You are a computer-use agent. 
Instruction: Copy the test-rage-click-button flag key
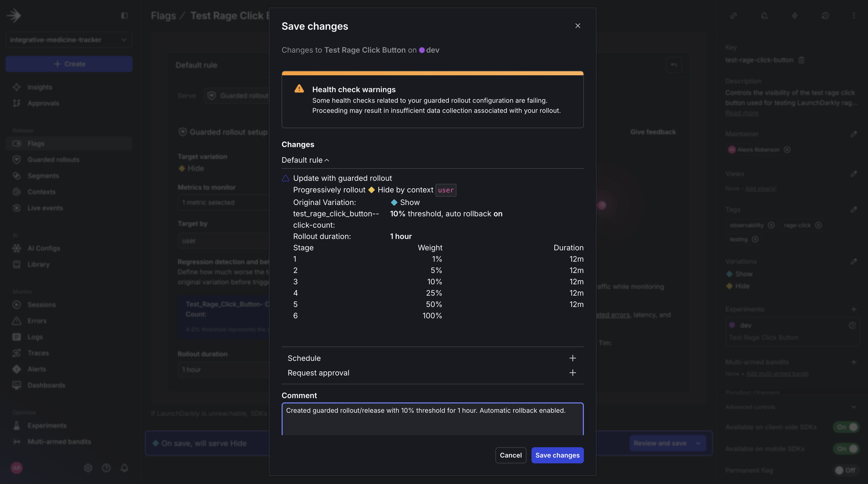[802, 60]
